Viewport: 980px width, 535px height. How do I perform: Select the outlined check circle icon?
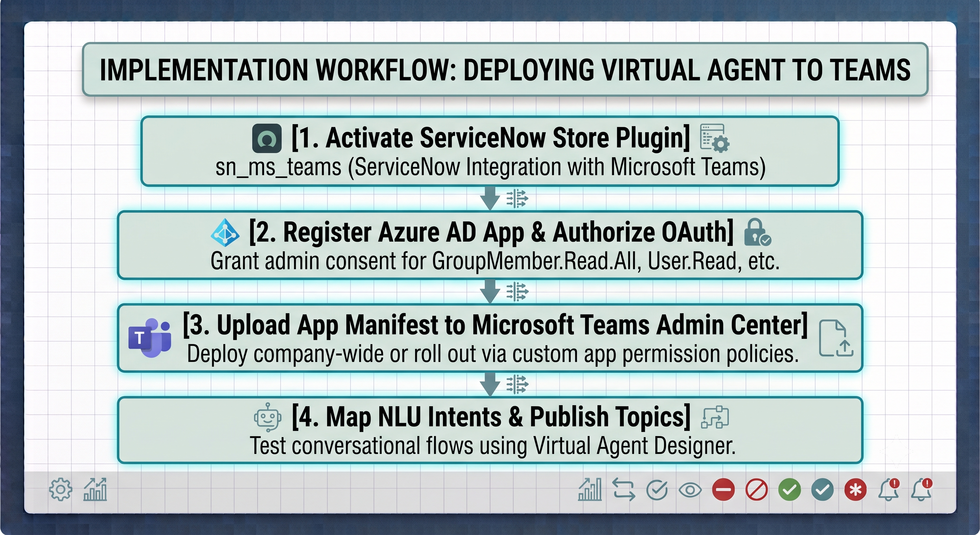tap(657, 490)
